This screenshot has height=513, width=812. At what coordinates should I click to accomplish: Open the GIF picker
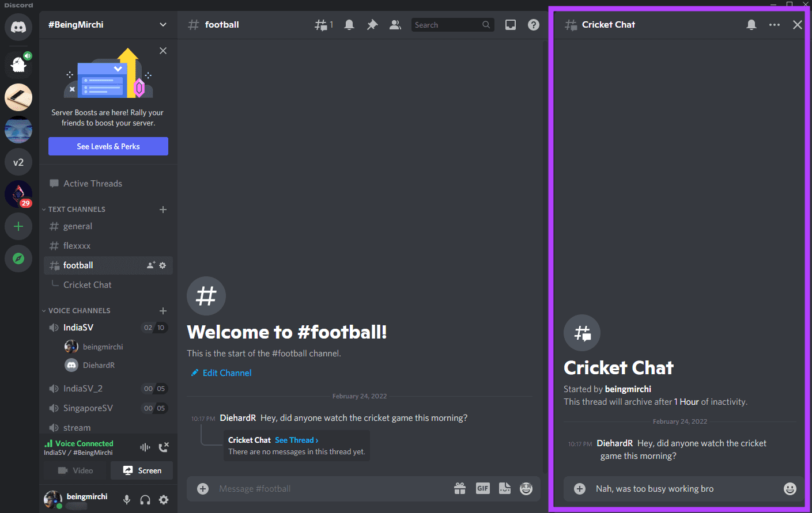click(483, 489)
